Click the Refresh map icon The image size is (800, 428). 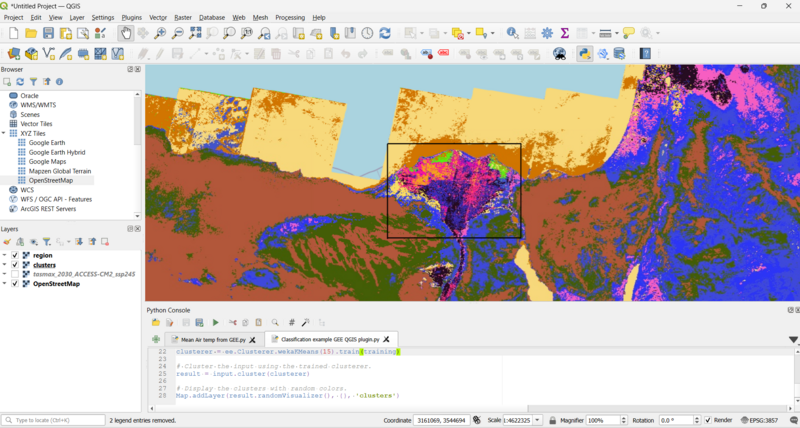point(385,33)
